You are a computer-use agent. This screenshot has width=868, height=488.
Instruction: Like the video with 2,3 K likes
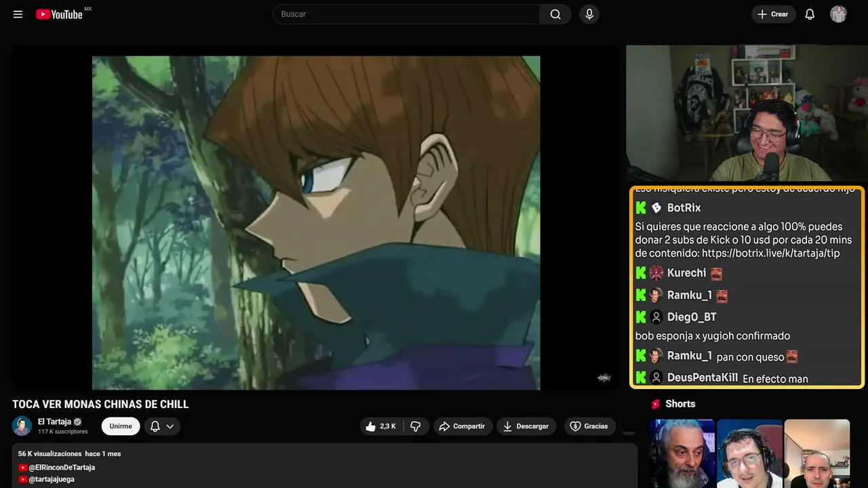coord(382,426)
